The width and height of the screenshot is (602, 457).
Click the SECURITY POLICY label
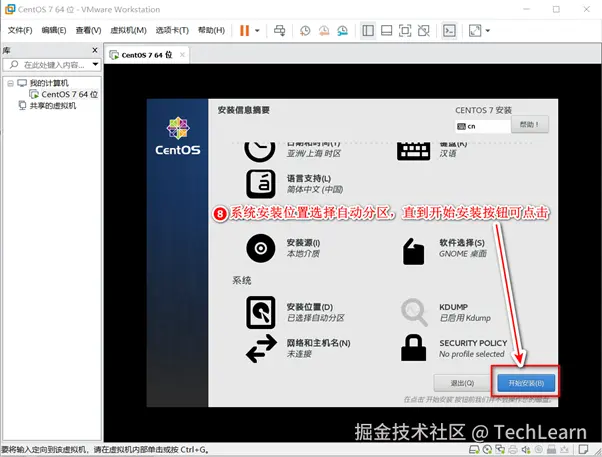tap(473, 343)
